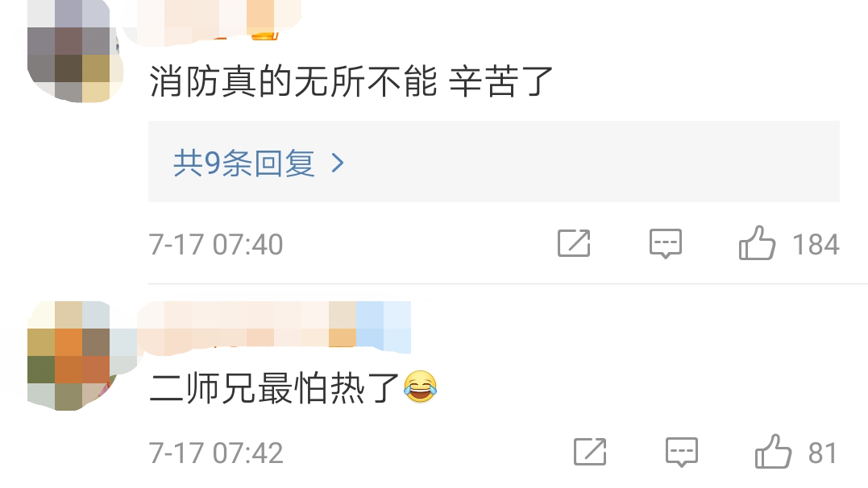The width and height of the screenshot is (868, 488).
Task: Tap the gray reply summary box's empty area
Action: (592, 162)
